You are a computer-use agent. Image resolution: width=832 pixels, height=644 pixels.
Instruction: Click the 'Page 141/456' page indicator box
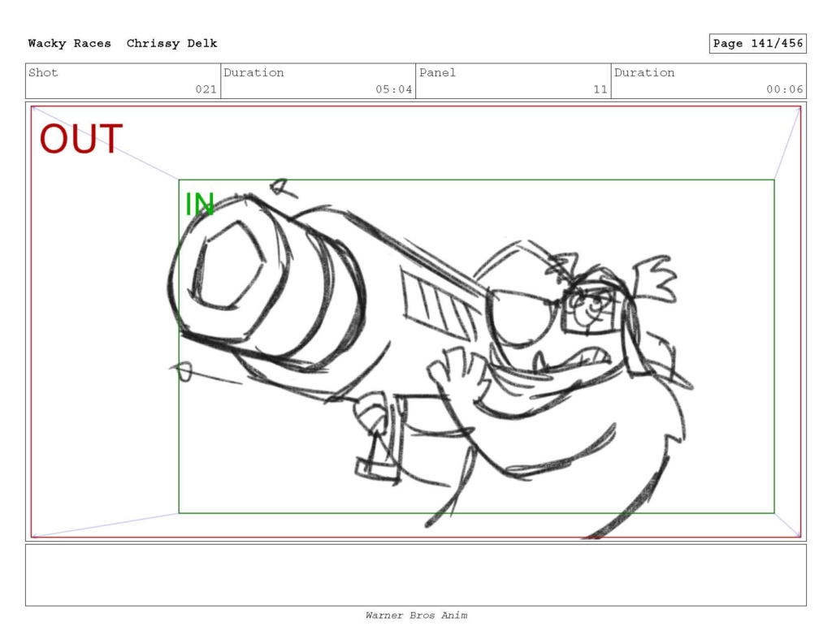pyautogui.click(x=758, y=44)
